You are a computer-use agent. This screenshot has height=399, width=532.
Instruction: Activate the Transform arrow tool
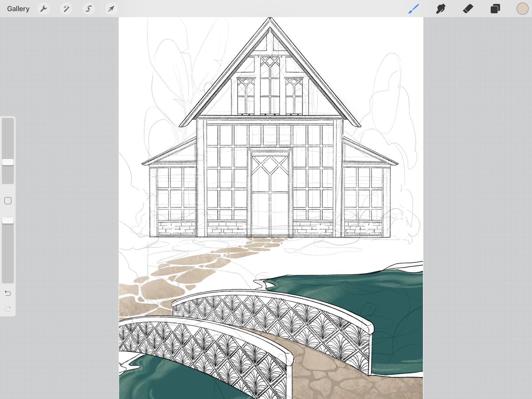tap(111, 9)
